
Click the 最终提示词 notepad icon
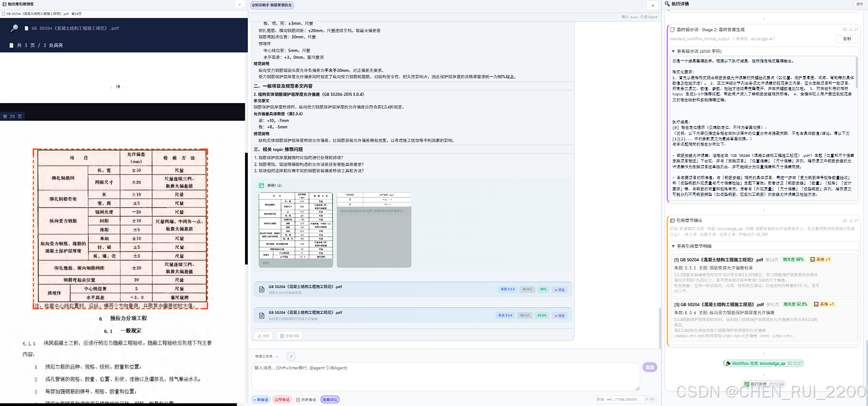point(672,30)
